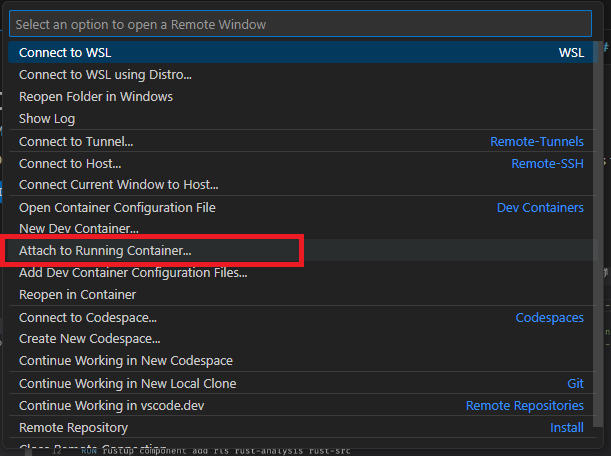This screenshot has width=611, height=456.
Task: Choose Reopen in Container
Action: [x=303, y=294]
